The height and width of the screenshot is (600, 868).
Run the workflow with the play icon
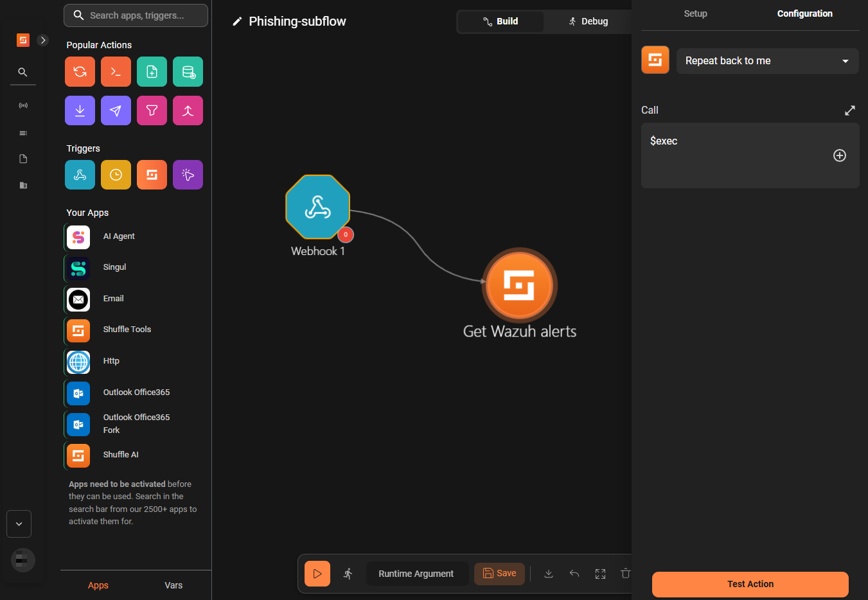click(317, 573)
